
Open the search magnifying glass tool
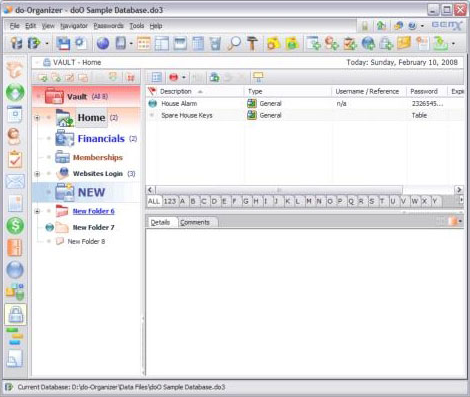234,43
